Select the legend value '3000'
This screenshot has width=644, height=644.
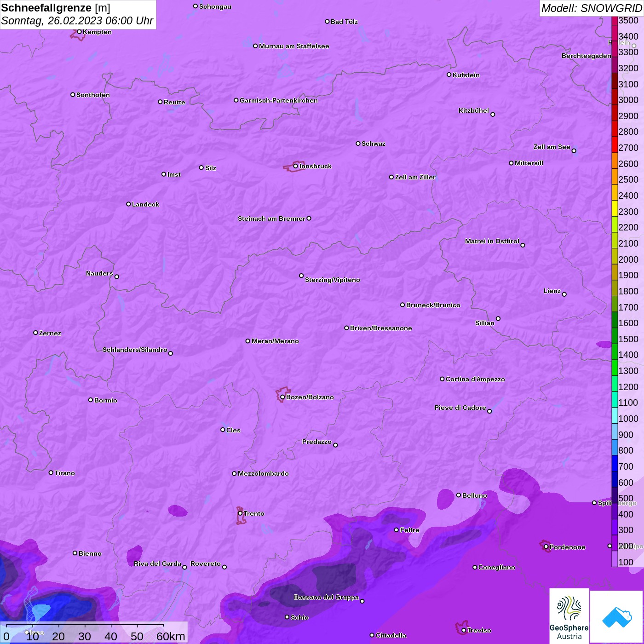628,100
